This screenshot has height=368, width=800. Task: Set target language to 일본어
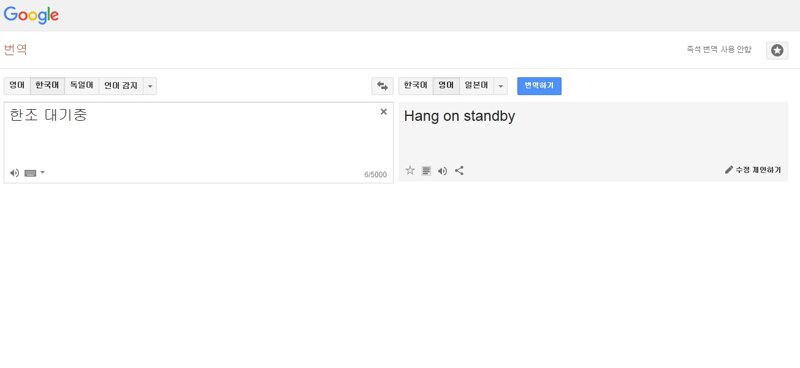[477, 86]
